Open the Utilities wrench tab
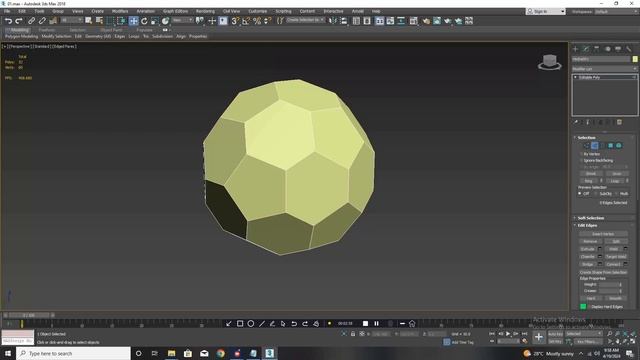This screenshot has width=640, height=360. [x=629, y=49]
